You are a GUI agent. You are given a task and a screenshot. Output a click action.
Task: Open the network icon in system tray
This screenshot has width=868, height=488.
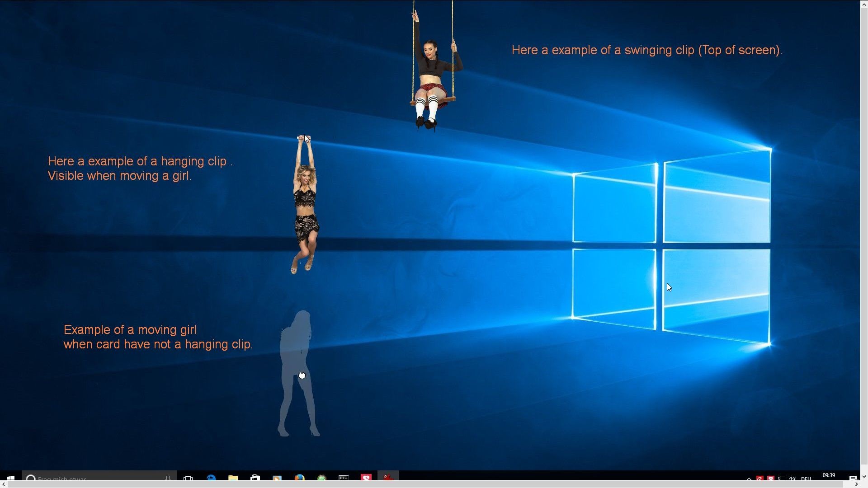[x=782, y=479]
